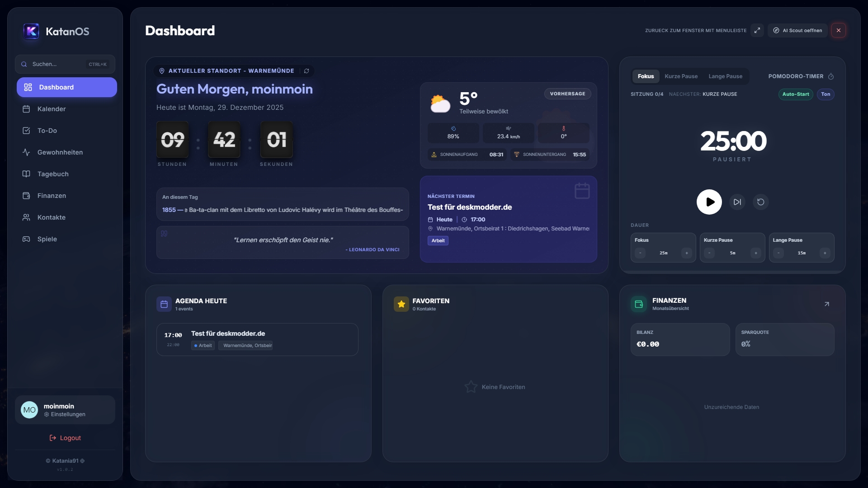The height and width of the screenshot is (488, 868).
Task: Open the Finanzen widget arrow link
Action: pos(827,304)
